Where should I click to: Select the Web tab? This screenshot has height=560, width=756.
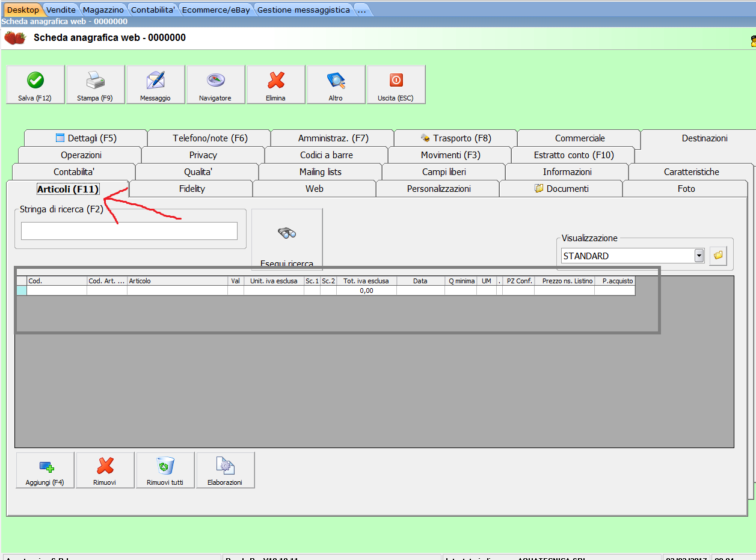pyautogui.click(x=315, y=189)
